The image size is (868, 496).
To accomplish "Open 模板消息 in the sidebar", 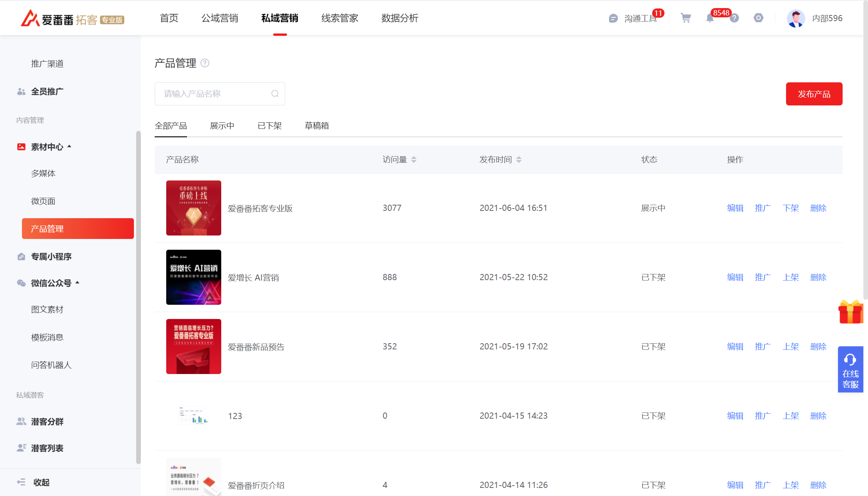I will pos(47,337).
